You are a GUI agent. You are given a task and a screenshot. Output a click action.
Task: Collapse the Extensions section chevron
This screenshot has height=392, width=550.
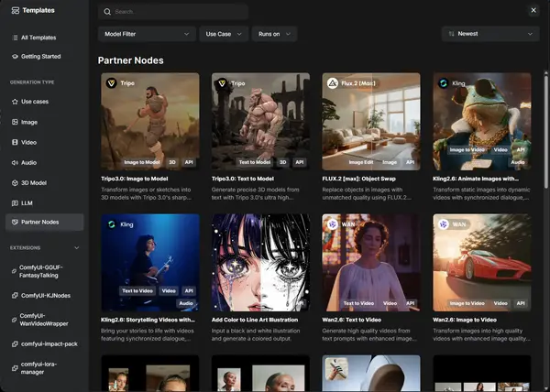(77, 247)
